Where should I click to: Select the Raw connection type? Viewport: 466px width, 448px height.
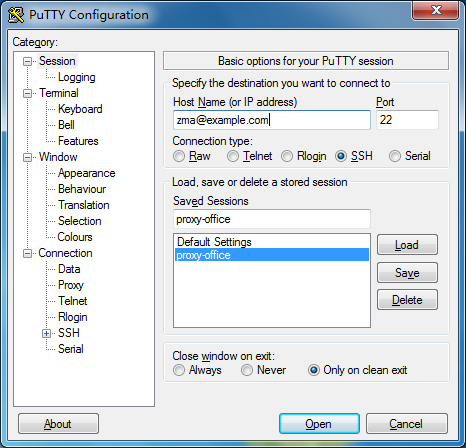(179, 156)
